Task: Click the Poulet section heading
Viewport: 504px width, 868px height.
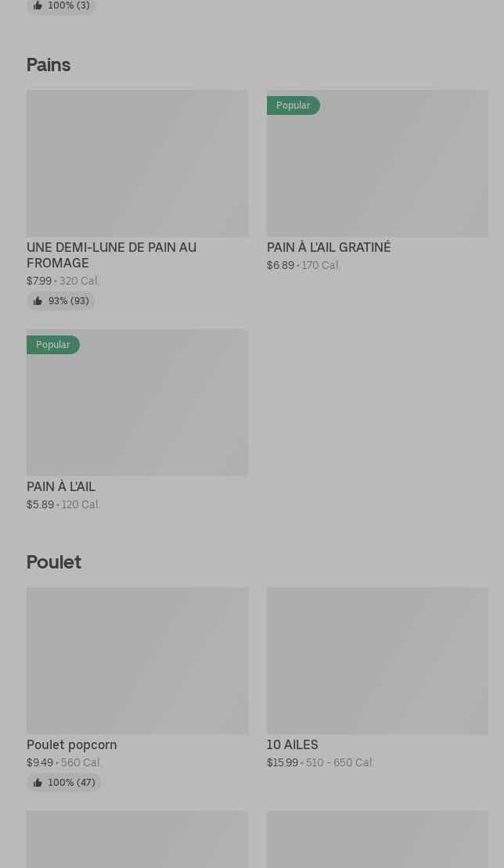Action: coord(54,562)
